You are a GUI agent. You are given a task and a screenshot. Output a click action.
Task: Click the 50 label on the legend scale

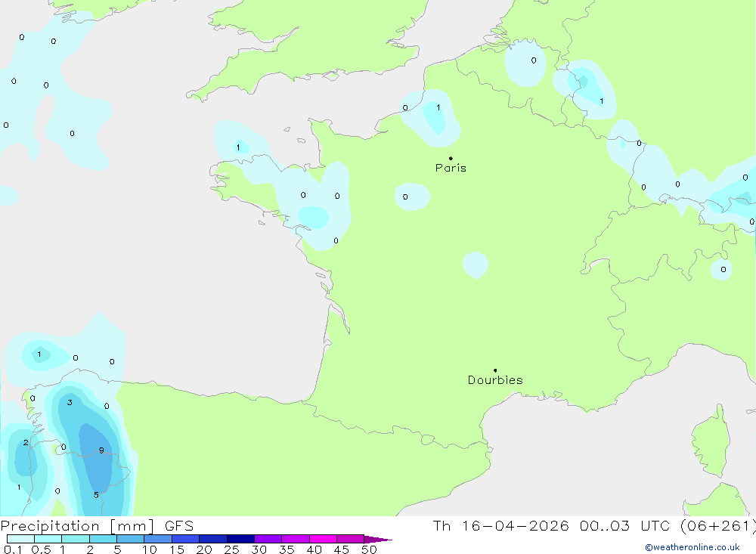(369, 549)
